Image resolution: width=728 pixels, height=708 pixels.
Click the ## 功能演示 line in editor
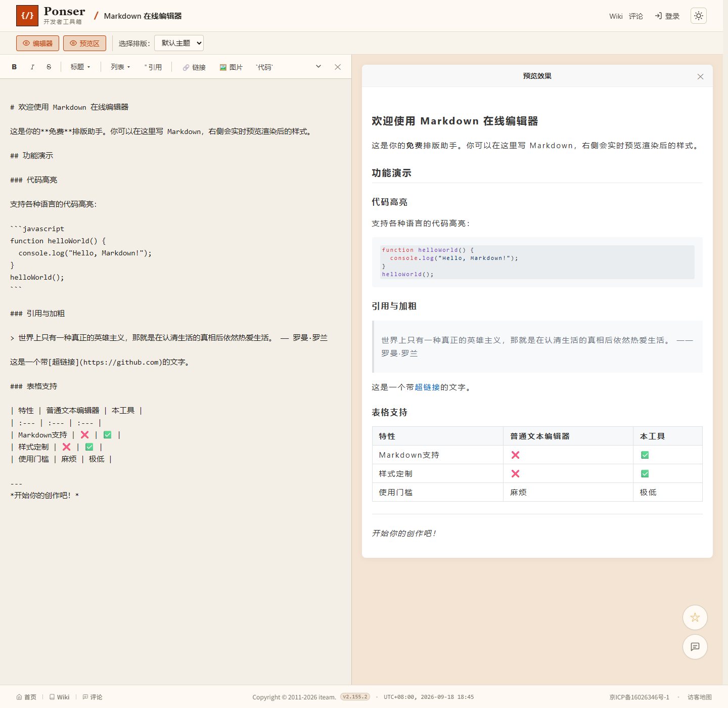[31, 156]
